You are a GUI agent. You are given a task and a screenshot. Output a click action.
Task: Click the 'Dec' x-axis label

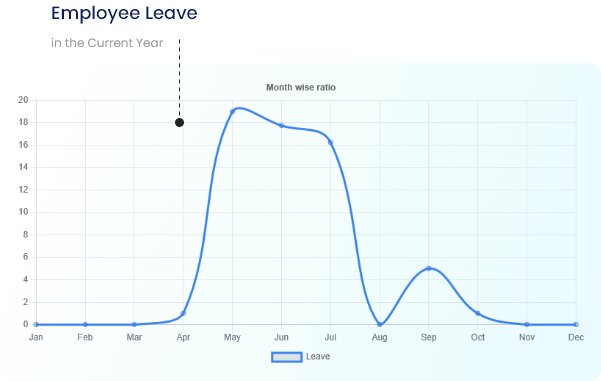pos(576,337)
